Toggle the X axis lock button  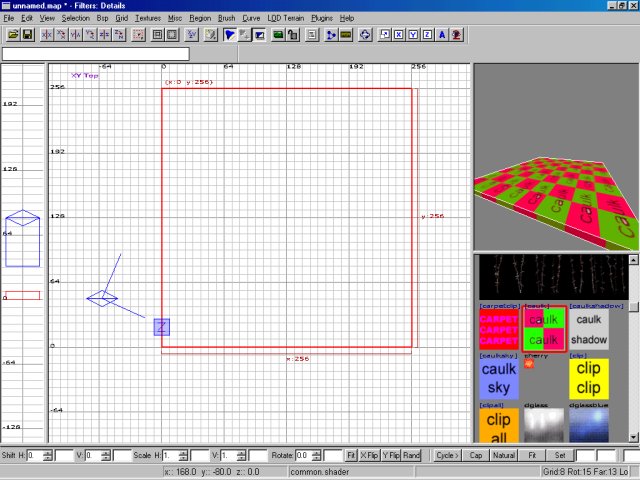pos(399,35)
